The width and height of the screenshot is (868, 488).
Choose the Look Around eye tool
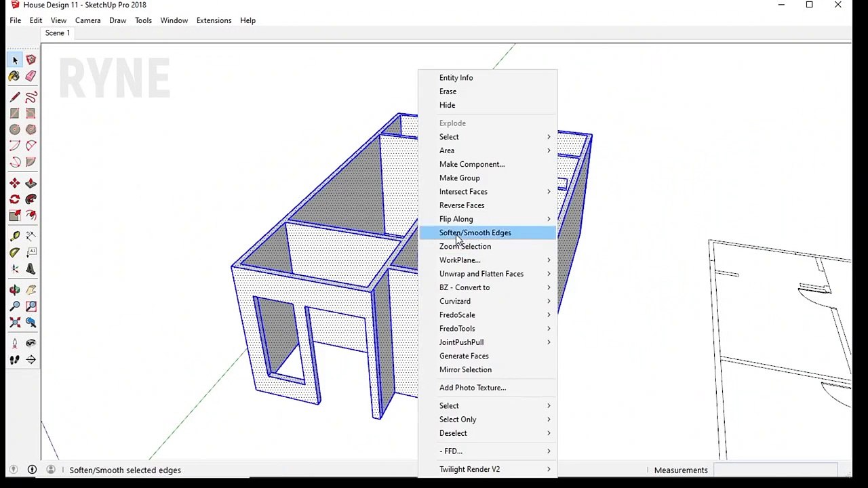(x=31, y=344)
